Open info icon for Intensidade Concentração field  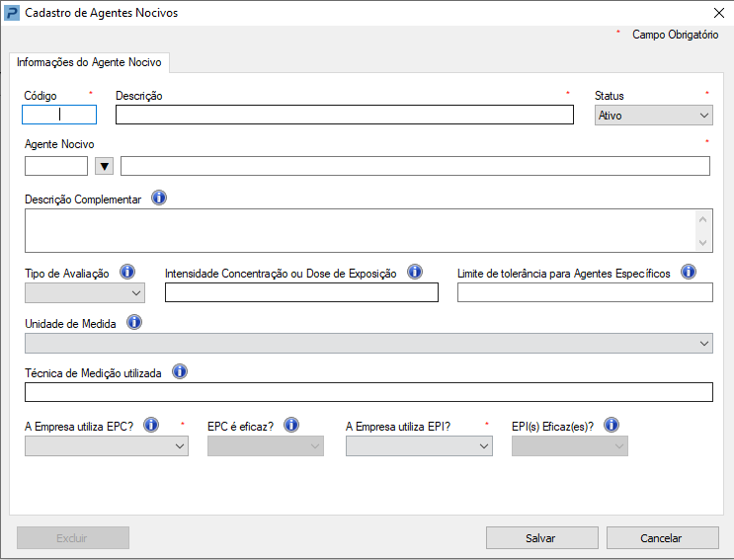click(415, 272)
